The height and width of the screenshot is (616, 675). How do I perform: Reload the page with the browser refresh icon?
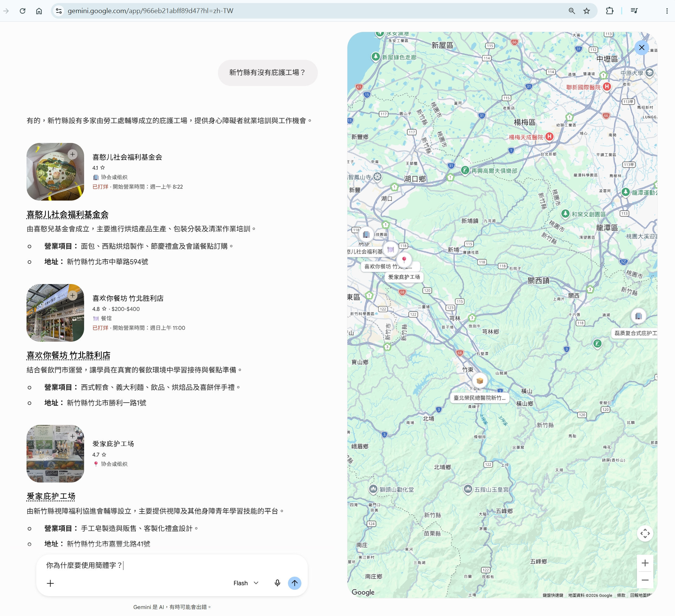(23, 11)
